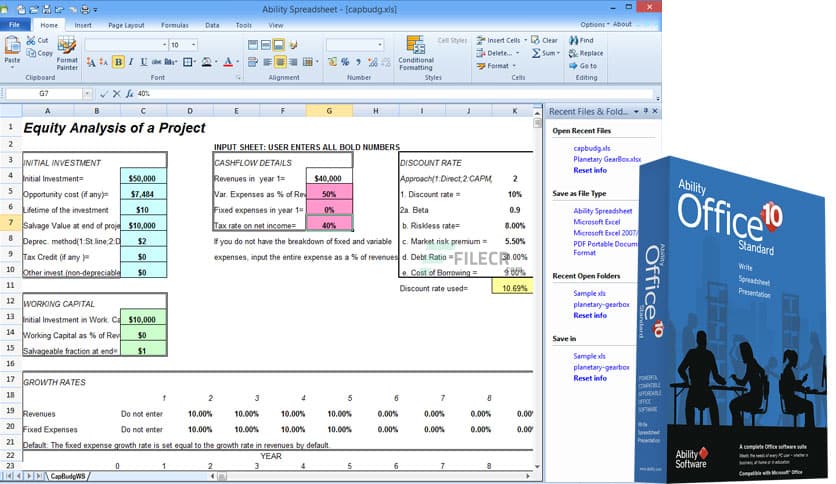Open Conditional Formatting
836x484 pixels.
coord(416,53)
